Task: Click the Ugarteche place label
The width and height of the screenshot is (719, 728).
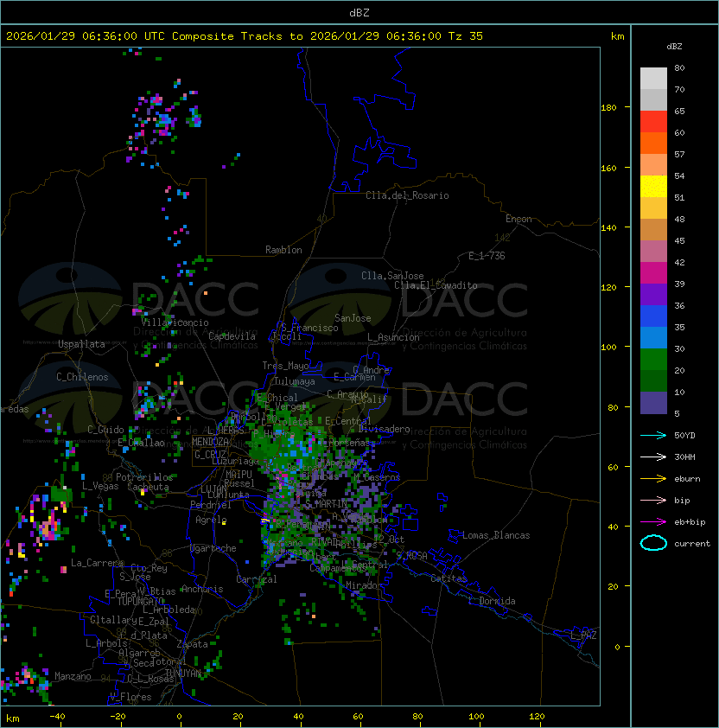Action: pyautogui.click(x=213, y=548)
